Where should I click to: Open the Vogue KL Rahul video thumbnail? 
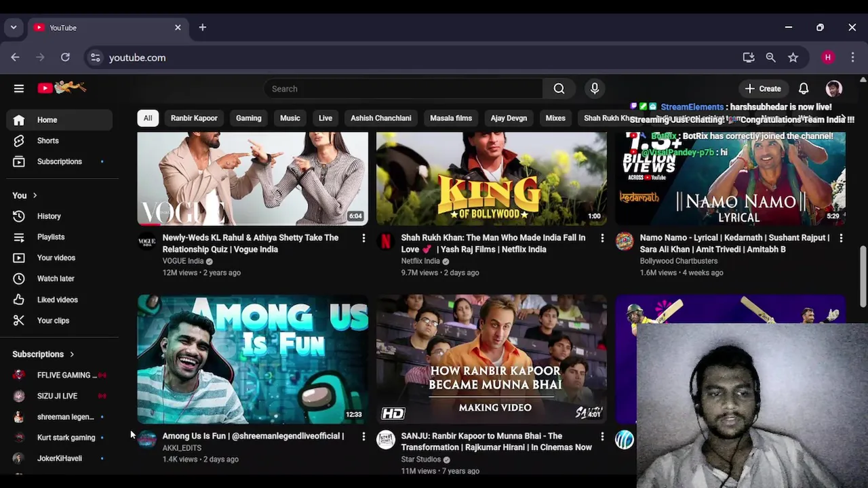253,178
